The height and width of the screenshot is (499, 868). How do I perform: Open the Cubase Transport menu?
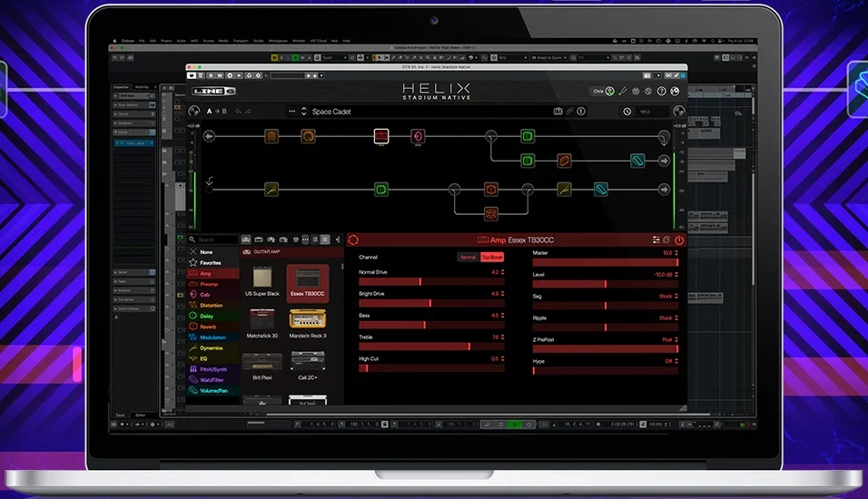(241, 41)
